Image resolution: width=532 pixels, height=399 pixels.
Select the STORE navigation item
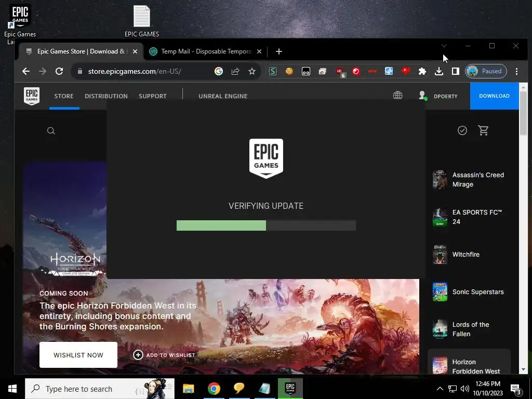point(64,96)
